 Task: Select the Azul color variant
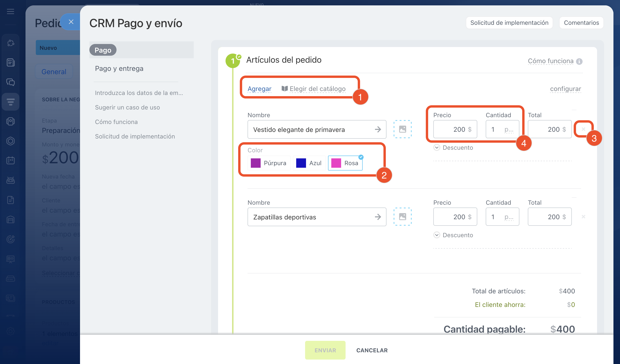coord(309,163)
